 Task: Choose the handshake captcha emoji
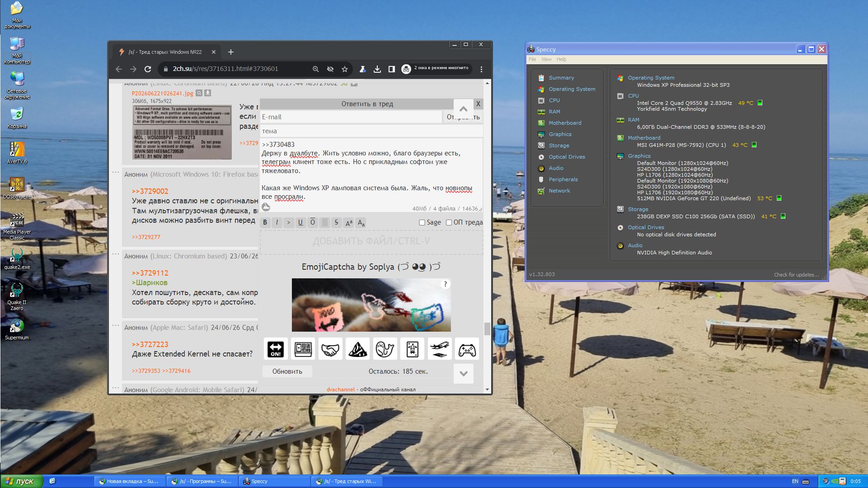[330, 349]
